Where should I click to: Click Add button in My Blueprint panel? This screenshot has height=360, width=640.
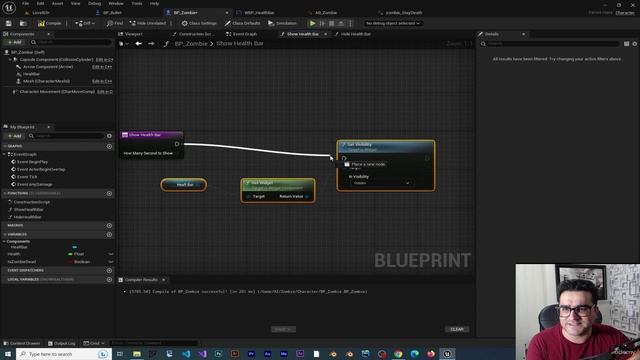[x=15, y=136]
